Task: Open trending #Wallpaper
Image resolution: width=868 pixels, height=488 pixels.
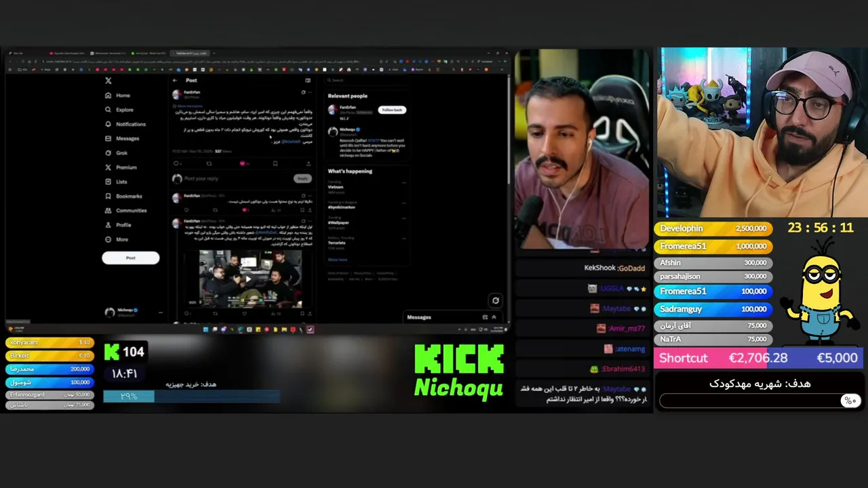Action: (338, 222)
